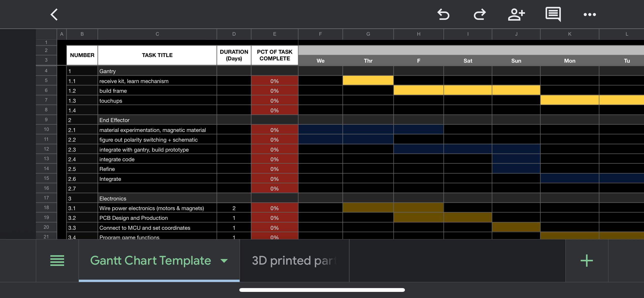Open the all sheets list icon

tap(57, 261)
